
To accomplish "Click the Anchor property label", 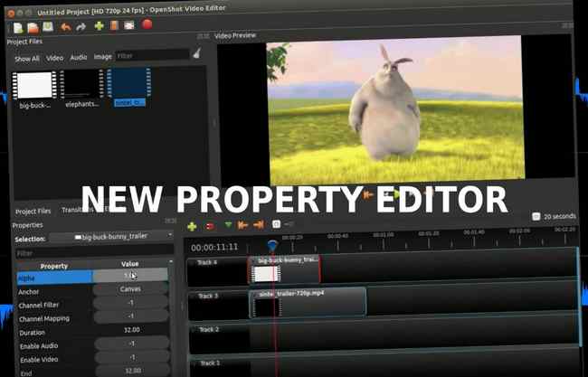I will click(29, 291).
